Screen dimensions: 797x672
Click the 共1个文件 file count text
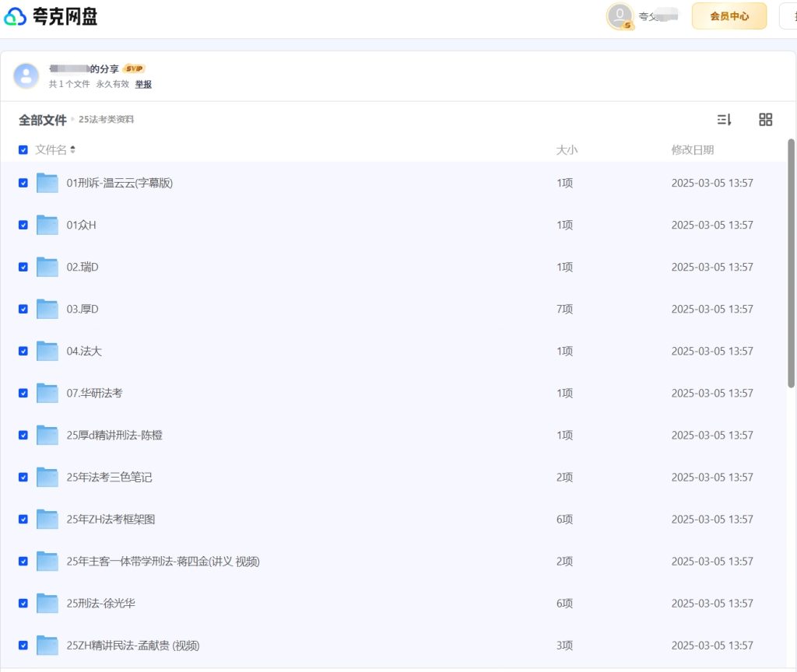(69, 84)
